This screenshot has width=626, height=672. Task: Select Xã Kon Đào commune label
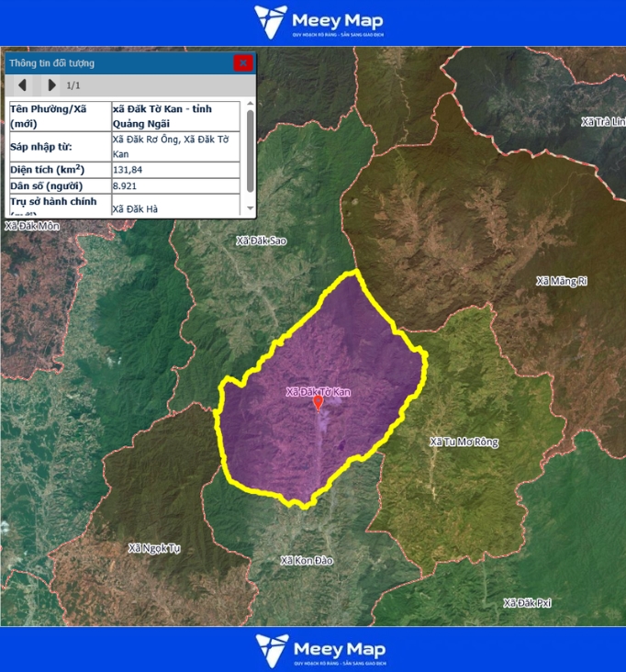coord(307,560)
